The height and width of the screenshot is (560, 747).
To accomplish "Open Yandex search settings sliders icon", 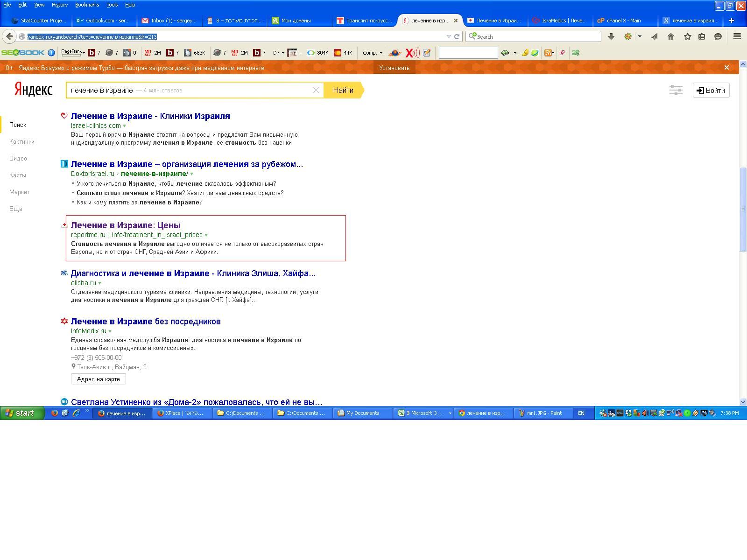I will coord(676,90).
